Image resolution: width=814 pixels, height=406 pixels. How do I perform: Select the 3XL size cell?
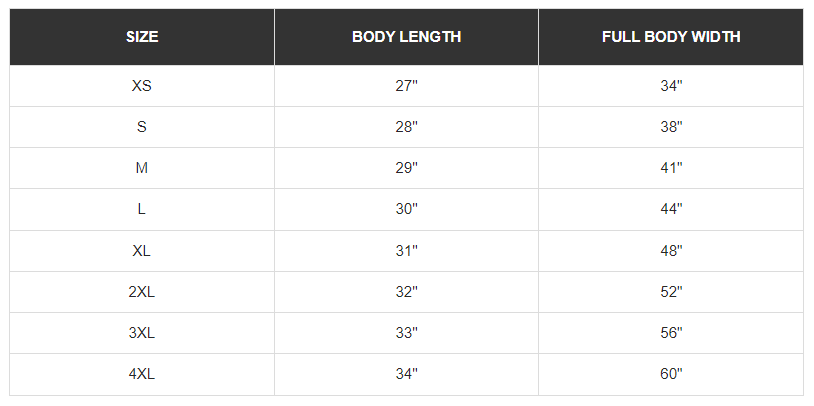click(x=142, y=333)
